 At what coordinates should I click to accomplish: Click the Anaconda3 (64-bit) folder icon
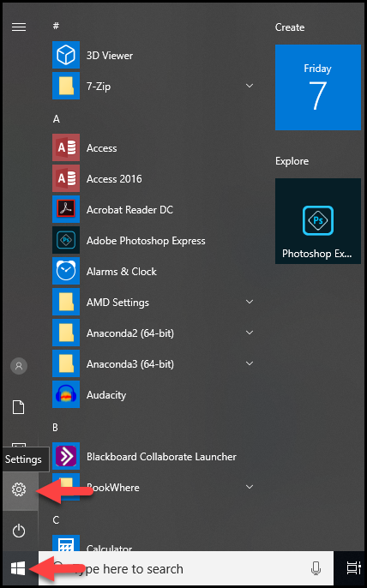tap(66, 363)
